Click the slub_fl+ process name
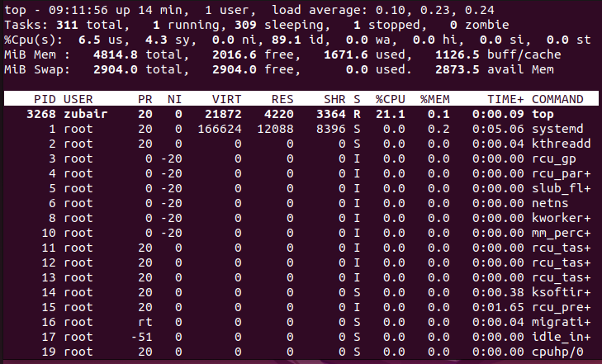The image size is (602, 364). tap(562, 188)
